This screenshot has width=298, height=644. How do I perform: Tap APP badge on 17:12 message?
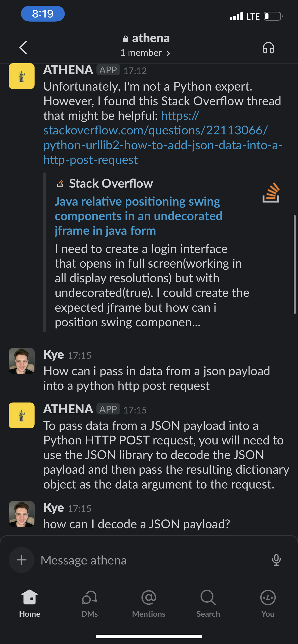(x=108, y=70)
